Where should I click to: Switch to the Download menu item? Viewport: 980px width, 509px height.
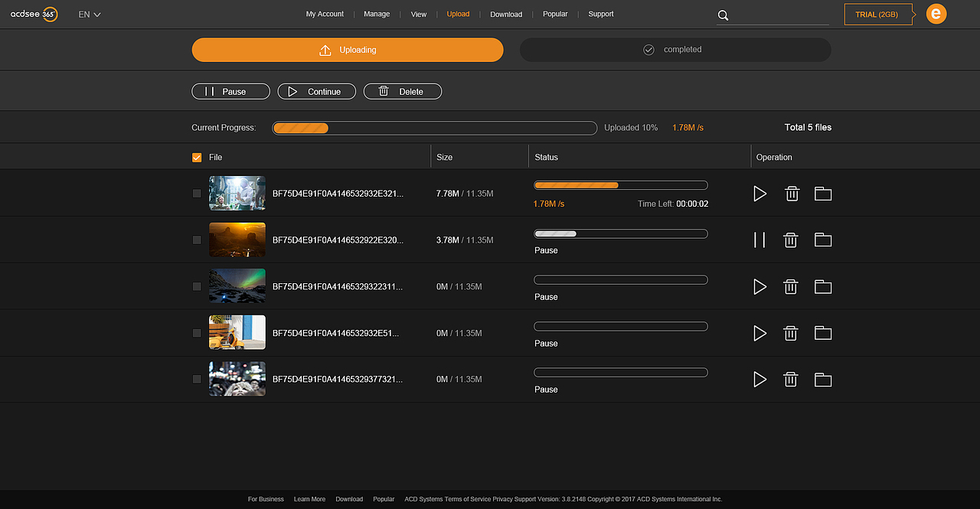[506, 14]
